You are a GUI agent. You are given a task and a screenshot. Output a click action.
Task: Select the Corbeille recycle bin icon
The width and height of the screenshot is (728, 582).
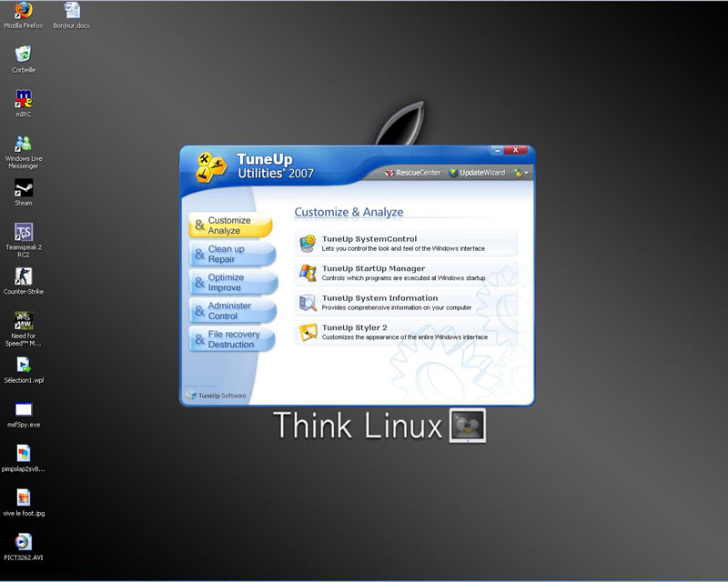point(24,59)
